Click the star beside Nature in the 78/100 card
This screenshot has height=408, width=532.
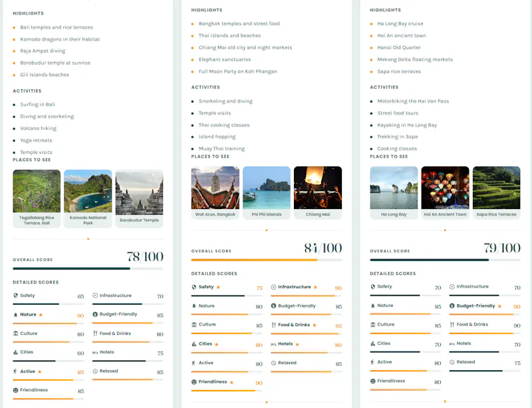[41, 315]
